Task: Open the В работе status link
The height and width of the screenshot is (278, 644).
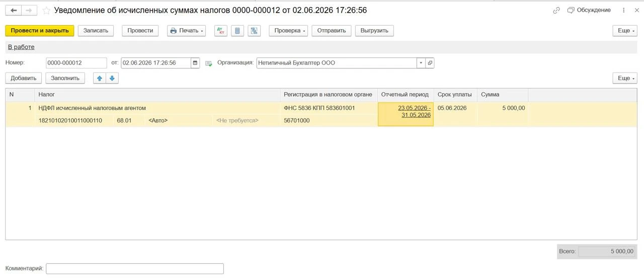Action: click(21, 47)
